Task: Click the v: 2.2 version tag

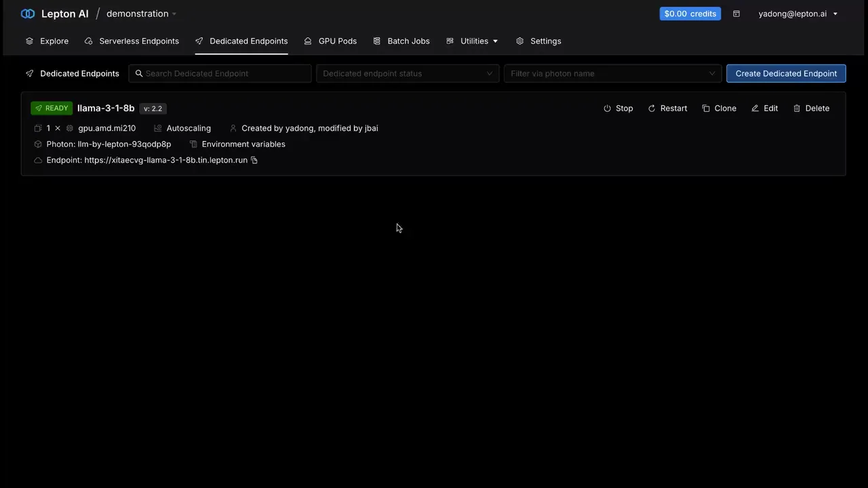Action: 153,108
